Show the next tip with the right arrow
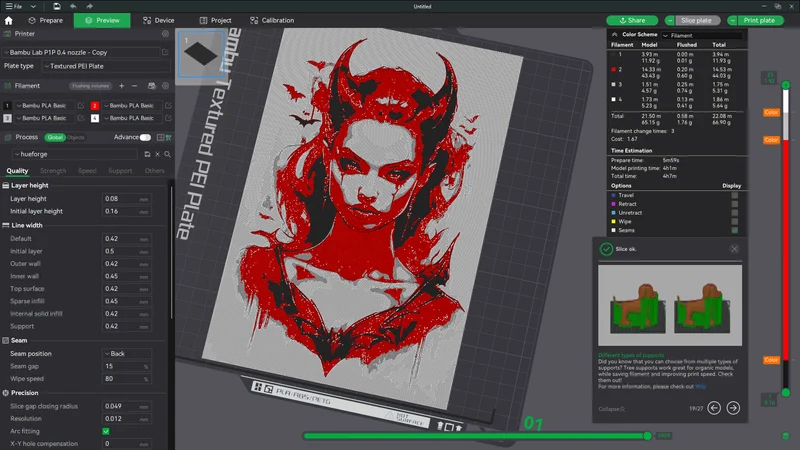This screenshot has width=800, height=450. coord(733,408)
